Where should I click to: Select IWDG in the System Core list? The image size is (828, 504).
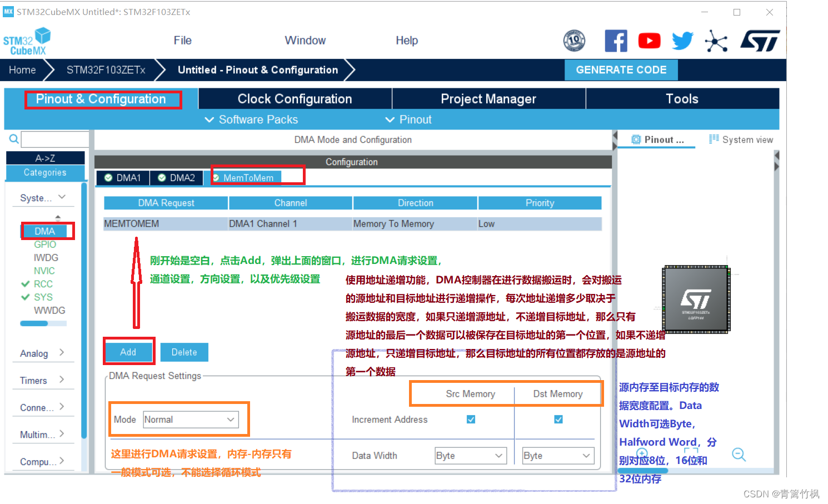pyautogui.click(x=46, y=258)
